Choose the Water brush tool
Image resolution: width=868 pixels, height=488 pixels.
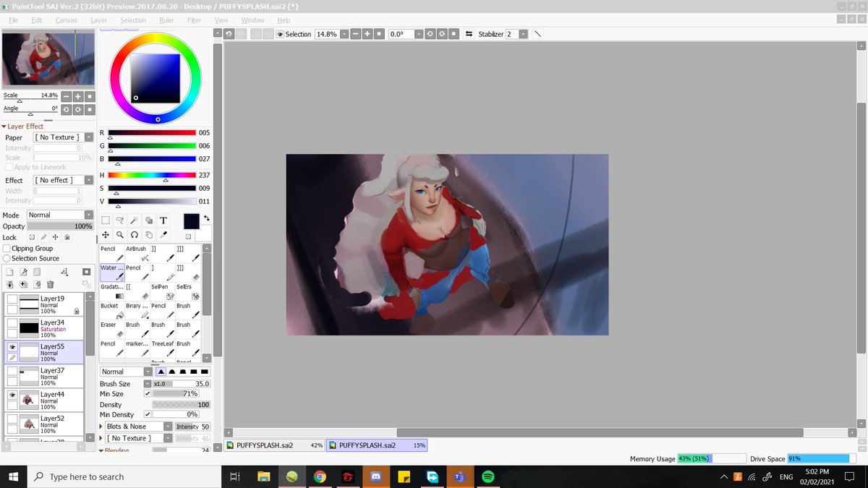pos(112,273)
